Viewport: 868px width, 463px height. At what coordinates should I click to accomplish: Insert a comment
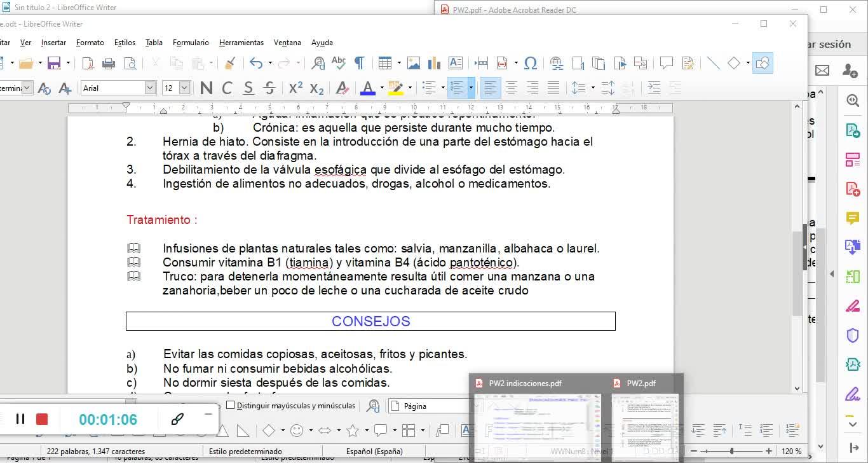(667, 63)
